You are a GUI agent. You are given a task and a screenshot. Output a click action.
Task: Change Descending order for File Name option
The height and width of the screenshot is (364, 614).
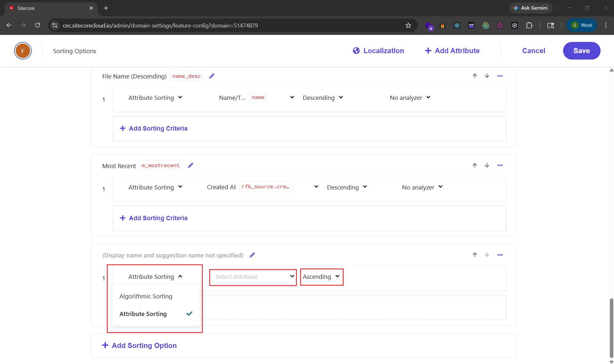(x=323, y=98)
